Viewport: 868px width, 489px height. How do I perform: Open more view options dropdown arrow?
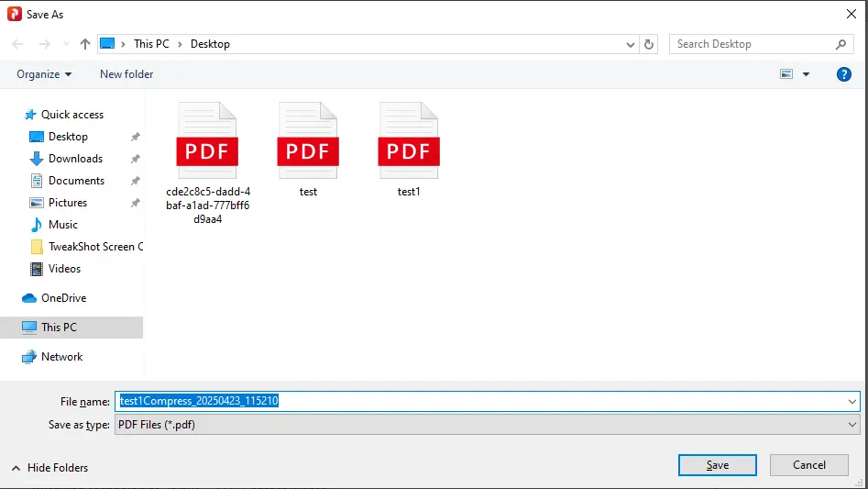click(806, 74)
